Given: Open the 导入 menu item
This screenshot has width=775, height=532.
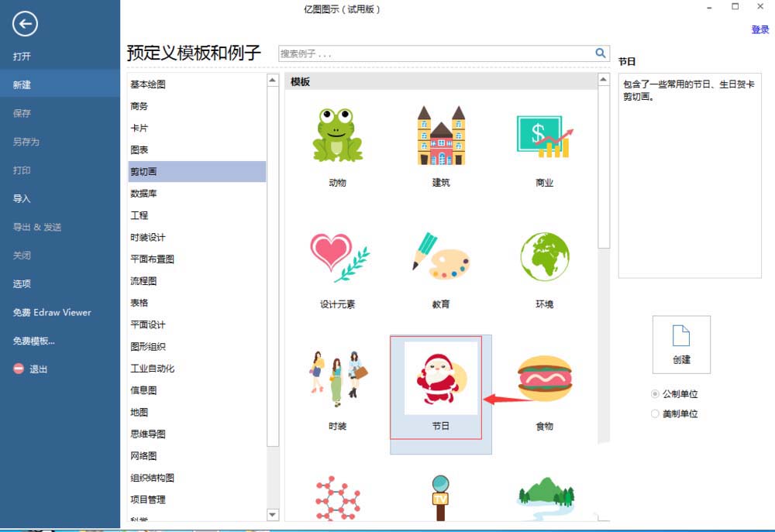Looking at the screenshot, I should 22,198.
